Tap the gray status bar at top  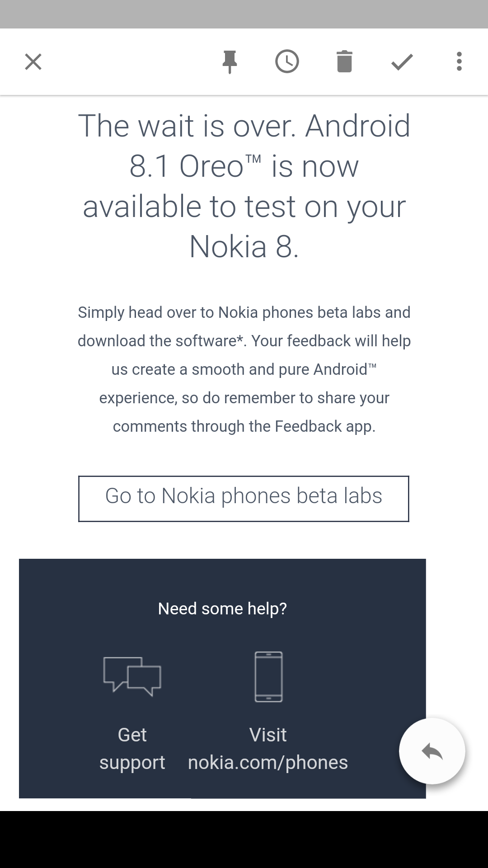(x=244, y=14)
